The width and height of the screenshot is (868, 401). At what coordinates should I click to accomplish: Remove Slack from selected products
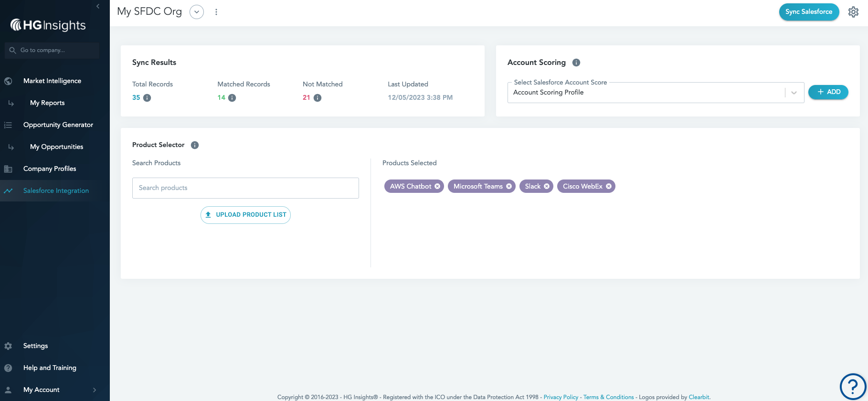pos(547,186)
